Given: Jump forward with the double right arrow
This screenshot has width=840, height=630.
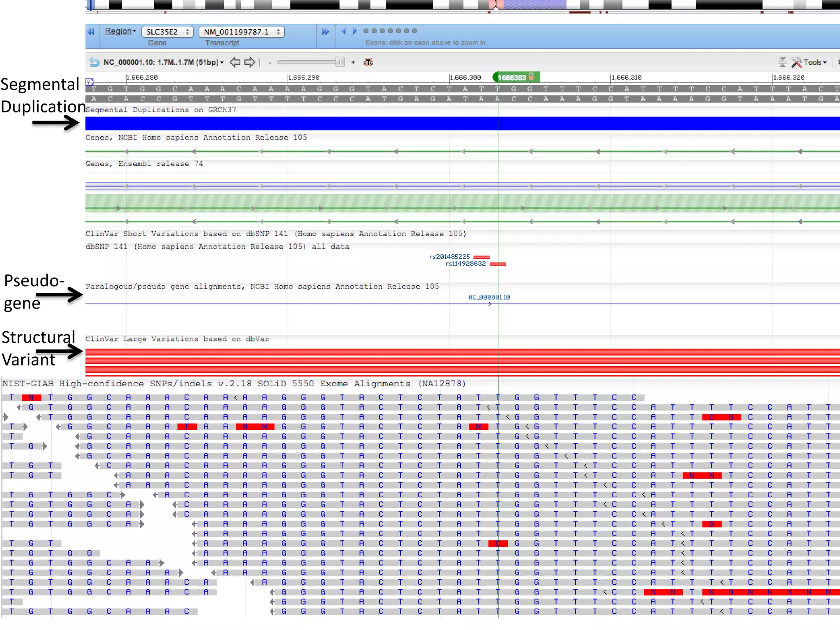Looking at the screenshot, I should [325, 32].
